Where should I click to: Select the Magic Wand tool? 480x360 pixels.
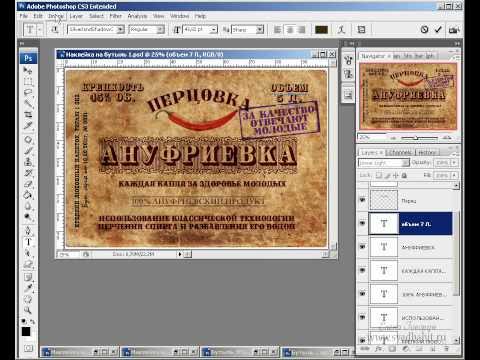(28, 103)
